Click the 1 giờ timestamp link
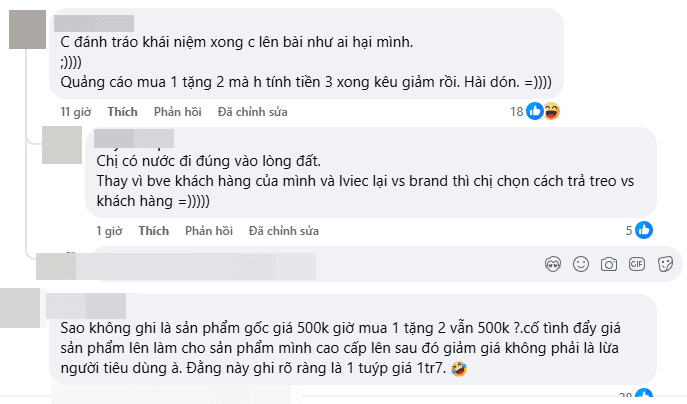The width and height of the screenshot is (687, 404). (x=108, y=230)
